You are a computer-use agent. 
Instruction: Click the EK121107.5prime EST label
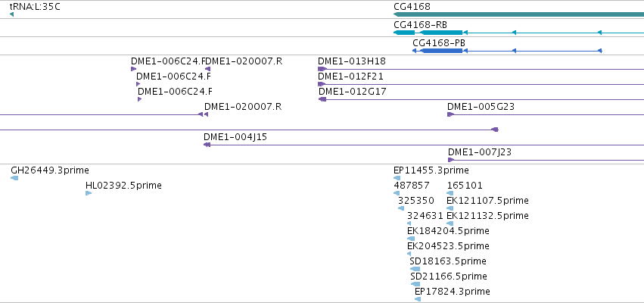[x=487, y=201]
